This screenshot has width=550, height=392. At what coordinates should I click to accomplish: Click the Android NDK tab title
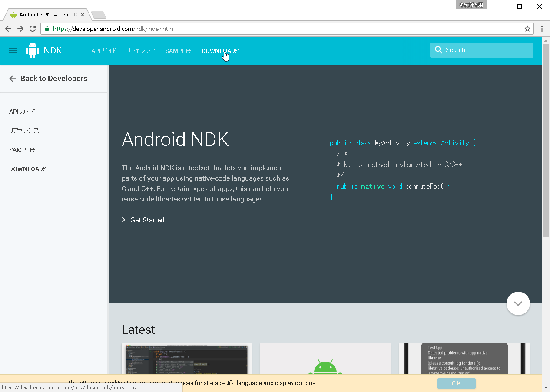pyautogui.click(x=48, y=15)
